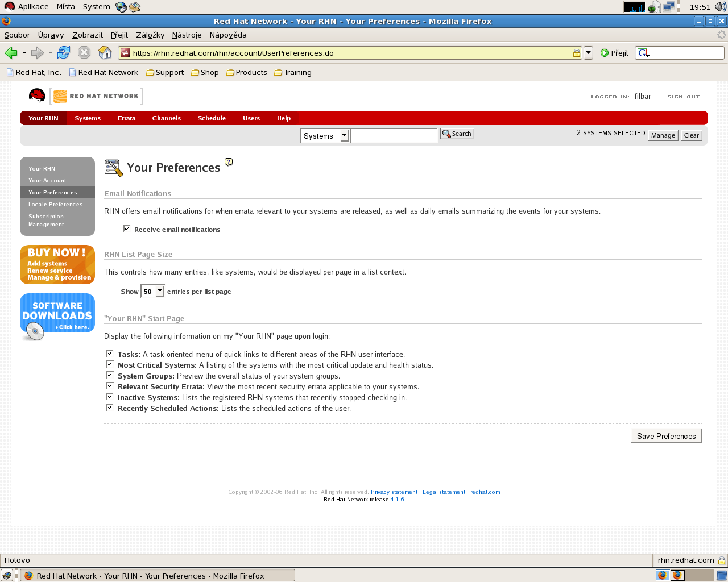728x582 pixels.
Task: Open the Products bookmarks folder
Action: [x=246, y=72]
